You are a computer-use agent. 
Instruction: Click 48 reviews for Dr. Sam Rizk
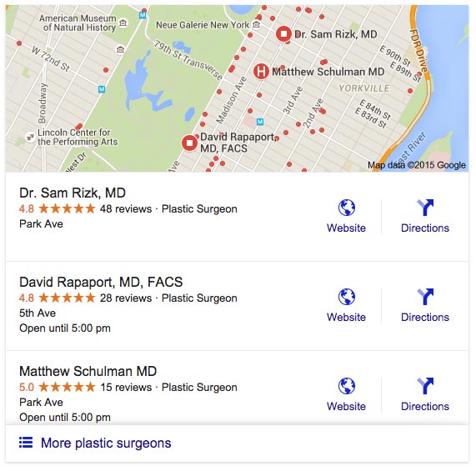(126, 209)
